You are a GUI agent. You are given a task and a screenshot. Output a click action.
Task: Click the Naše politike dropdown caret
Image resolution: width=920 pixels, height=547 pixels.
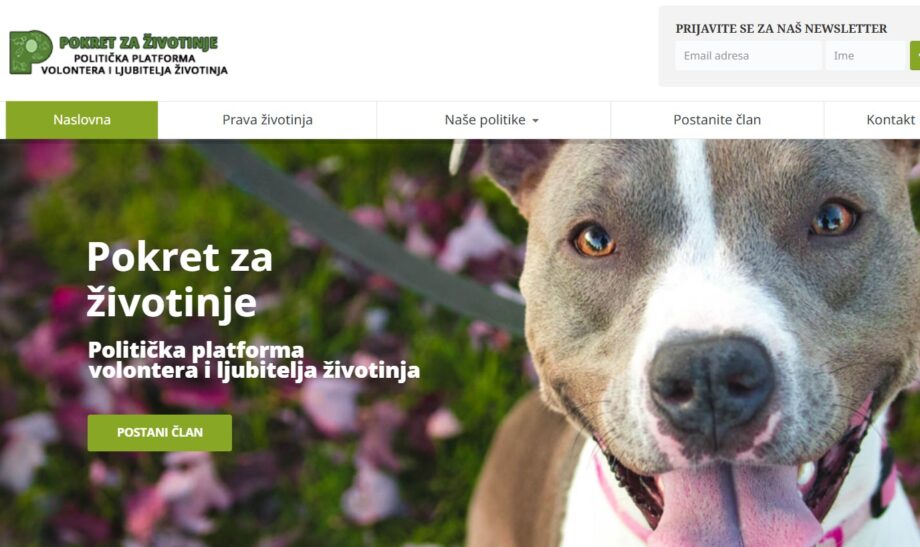click(x=535, y=121)
